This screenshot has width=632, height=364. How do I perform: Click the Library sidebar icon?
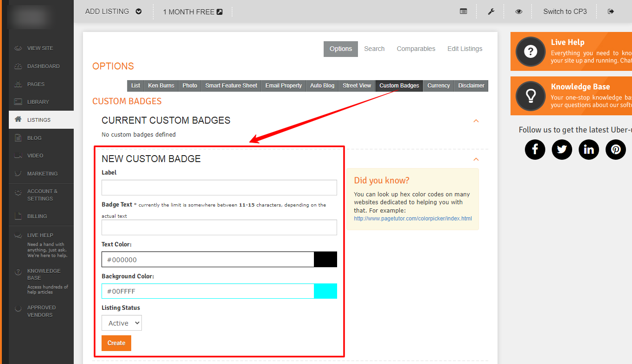coord(18,102)
